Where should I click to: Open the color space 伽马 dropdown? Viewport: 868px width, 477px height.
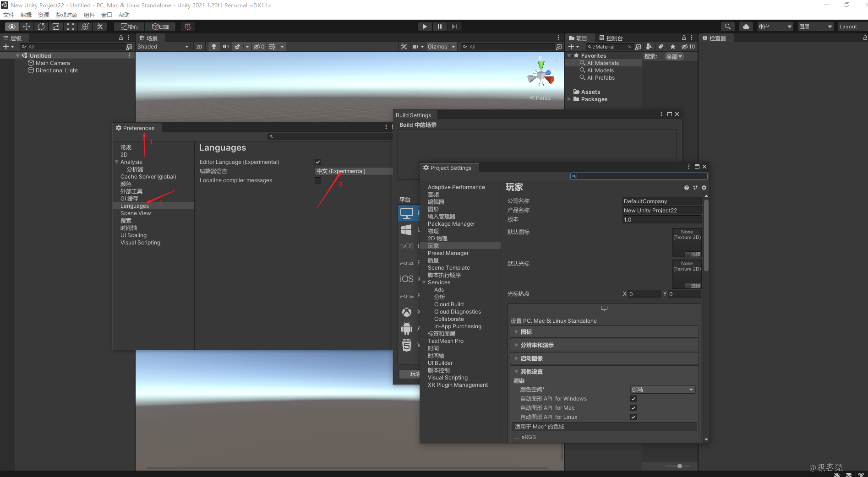click(663, 390)
